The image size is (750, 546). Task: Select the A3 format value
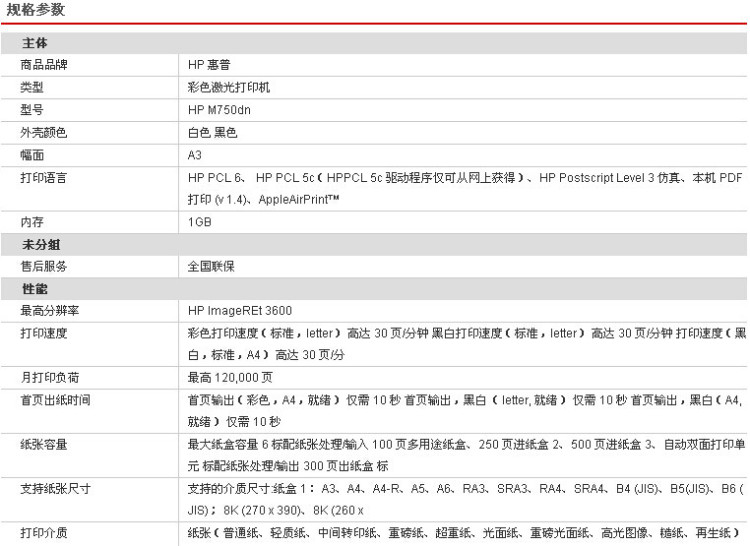195,154
